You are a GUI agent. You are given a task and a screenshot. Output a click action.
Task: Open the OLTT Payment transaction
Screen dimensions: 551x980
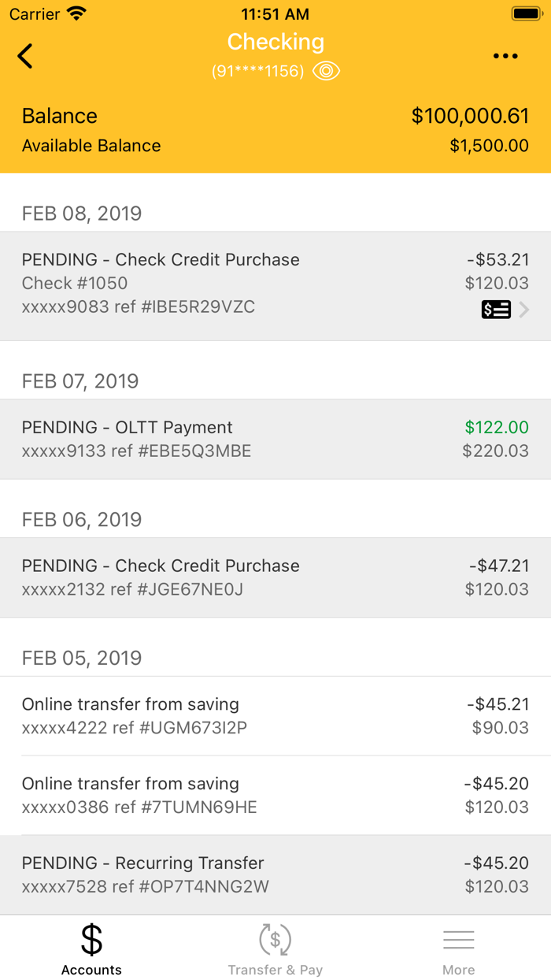tap(275, 438)
